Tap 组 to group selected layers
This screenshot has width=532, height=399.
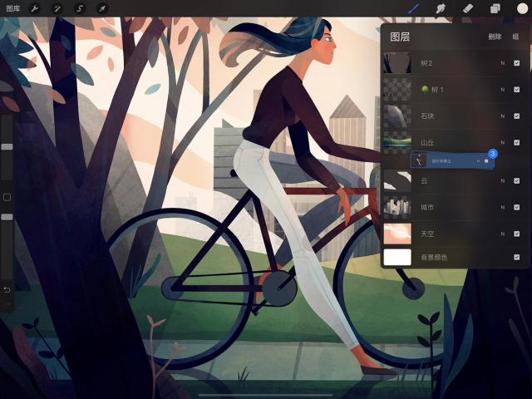[515, 37]
